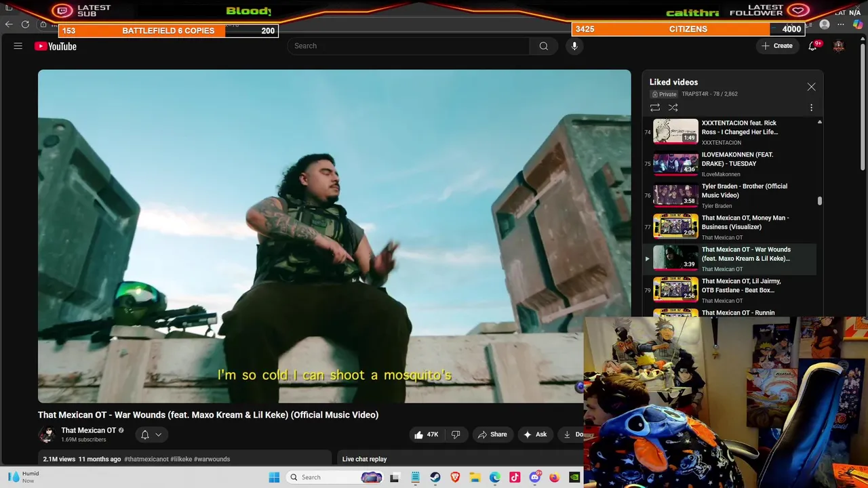Click the Create button
The width and height of the screenshot is (868, 488).
[776, 46]
